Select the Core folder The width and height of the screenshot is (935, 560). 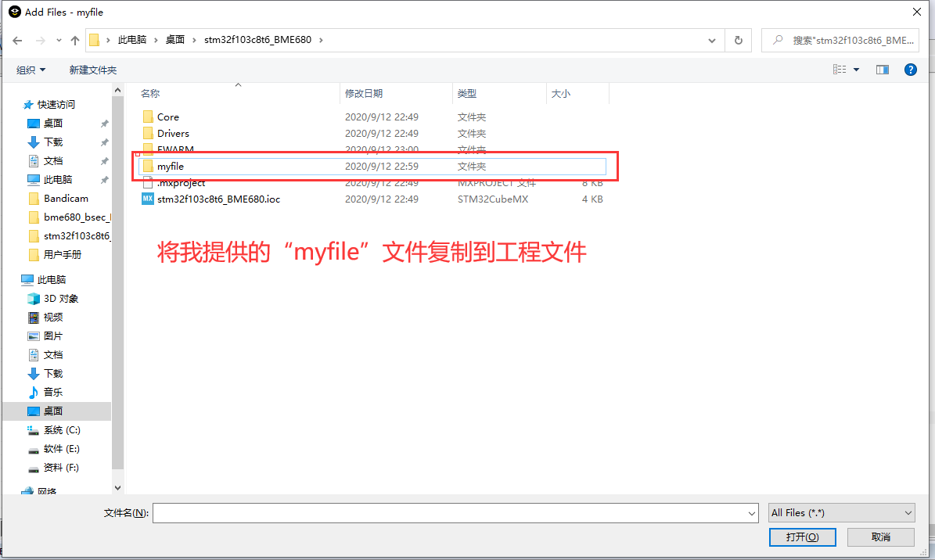[166, 117]
